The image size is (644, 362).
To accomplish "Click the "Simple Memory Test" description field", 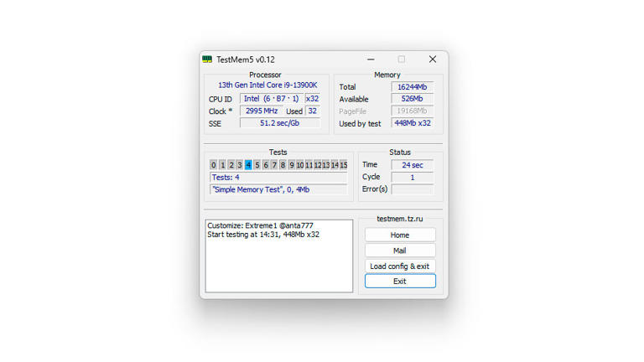I will click(278, 189).
